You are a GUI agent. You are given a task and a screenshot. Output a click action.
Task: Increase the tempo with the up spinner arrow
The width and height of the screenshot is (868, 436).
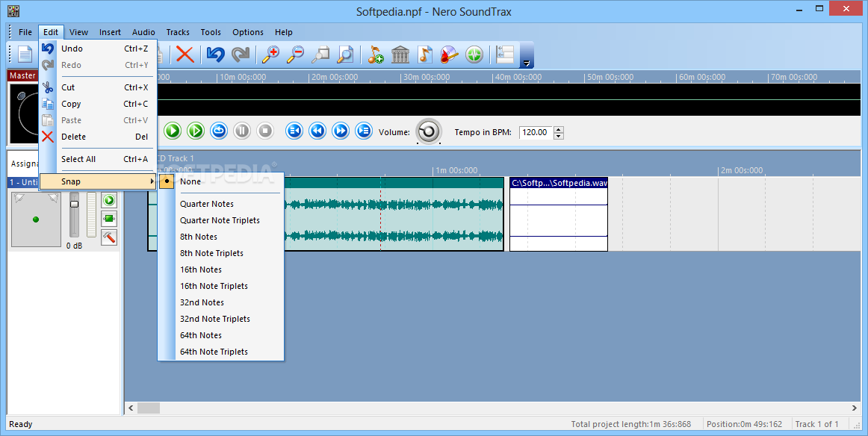click(559, 129)
